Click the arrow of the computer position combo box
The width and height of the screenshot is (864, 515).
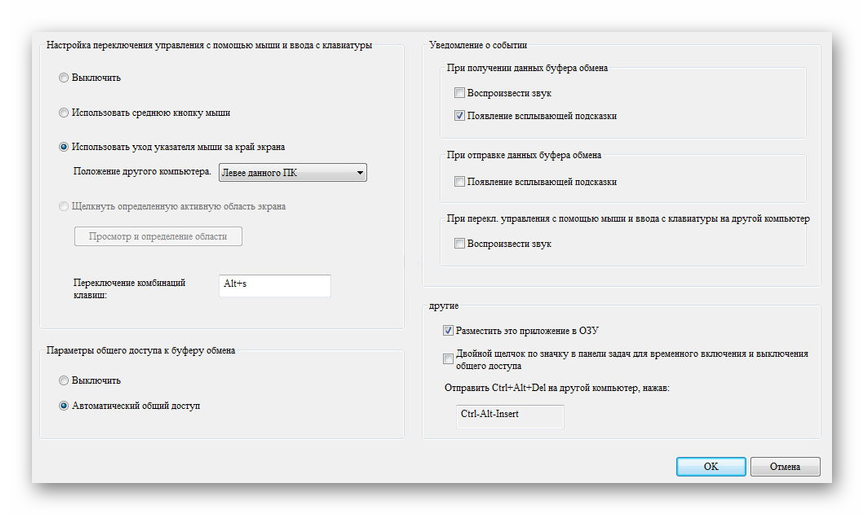(x=359, y=173)
